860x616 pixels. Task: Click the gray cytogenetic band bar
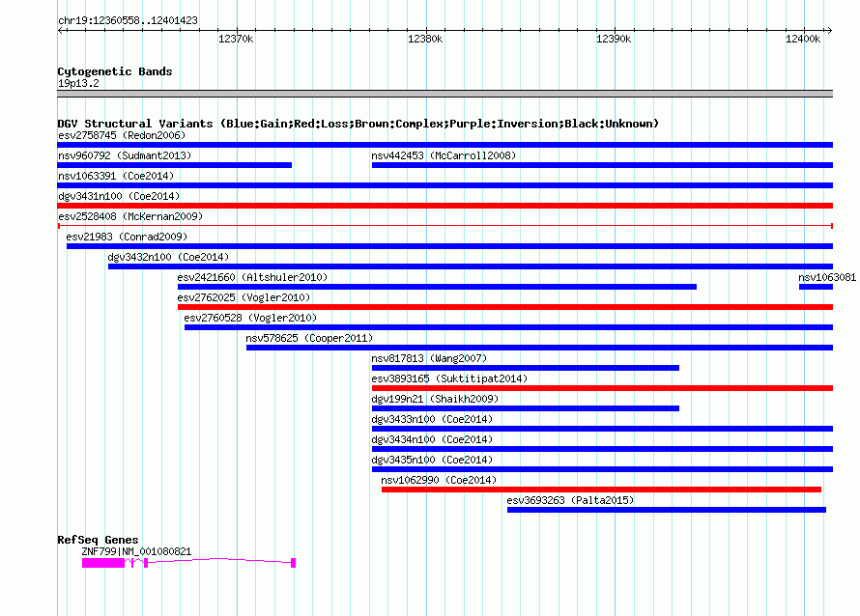point(444,95)
